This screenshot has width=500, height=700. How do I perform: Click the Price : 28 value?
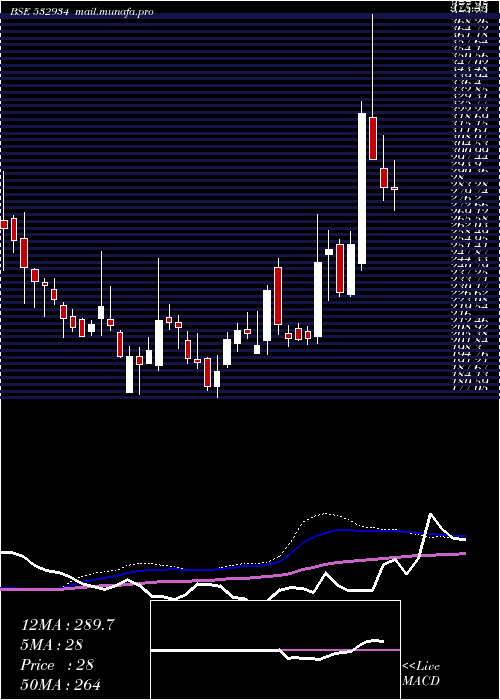click(57, 665)
